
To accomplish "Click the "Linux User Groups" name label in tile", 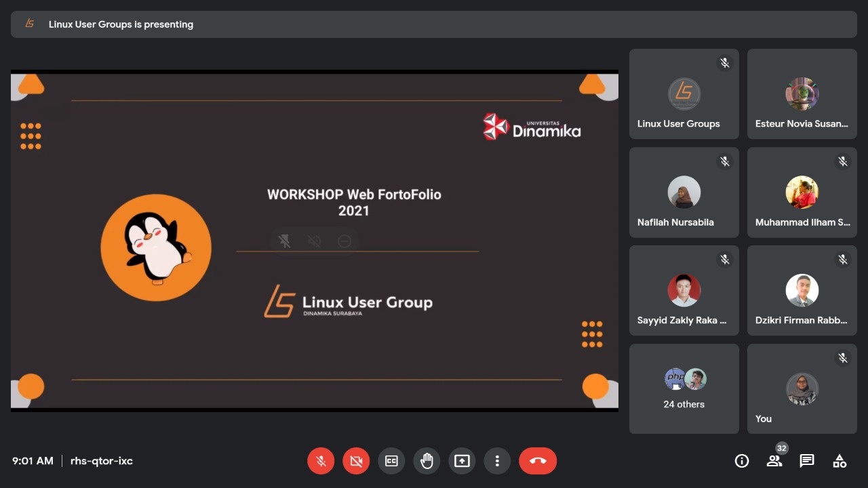I will [x=679, y=124].
